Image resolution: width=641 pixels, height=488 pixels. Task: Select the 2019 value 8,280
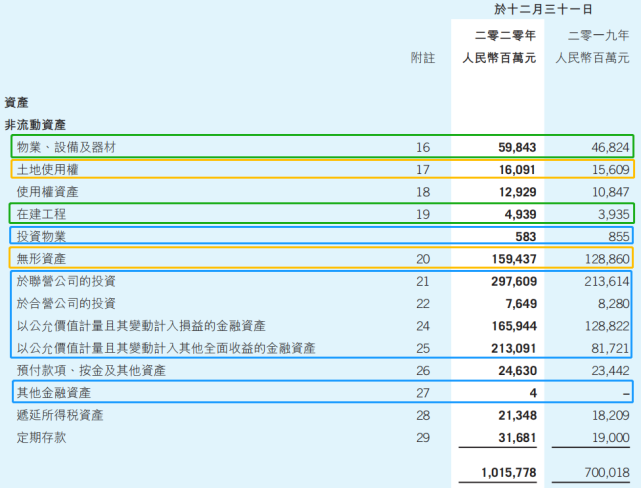tap(614, 304)
